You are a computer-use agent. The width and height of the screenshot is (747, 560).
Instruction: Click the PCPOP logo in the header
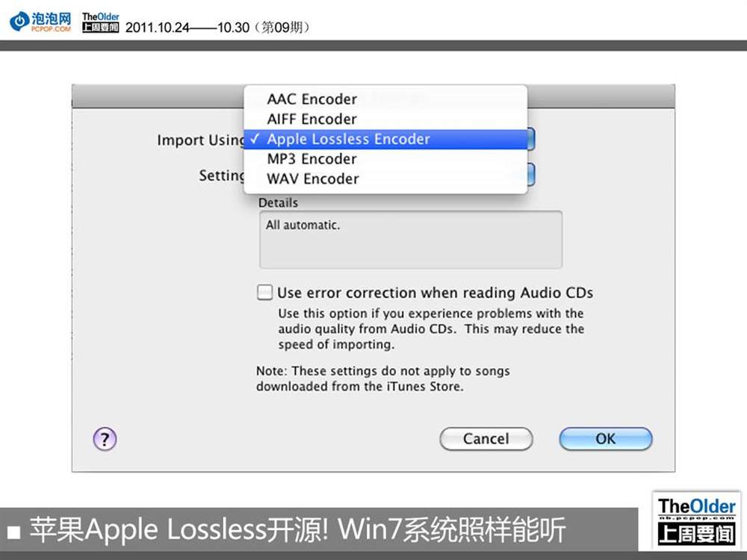click(x=41, y=22)
